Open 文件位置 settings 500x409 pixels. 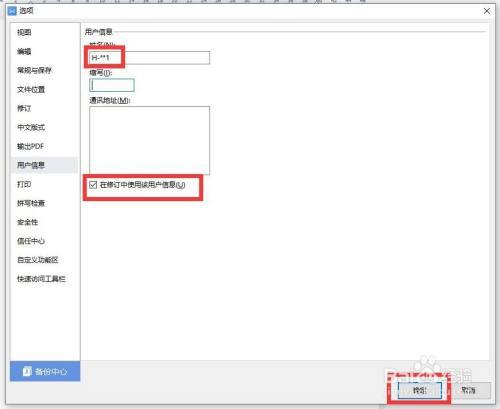31,89
